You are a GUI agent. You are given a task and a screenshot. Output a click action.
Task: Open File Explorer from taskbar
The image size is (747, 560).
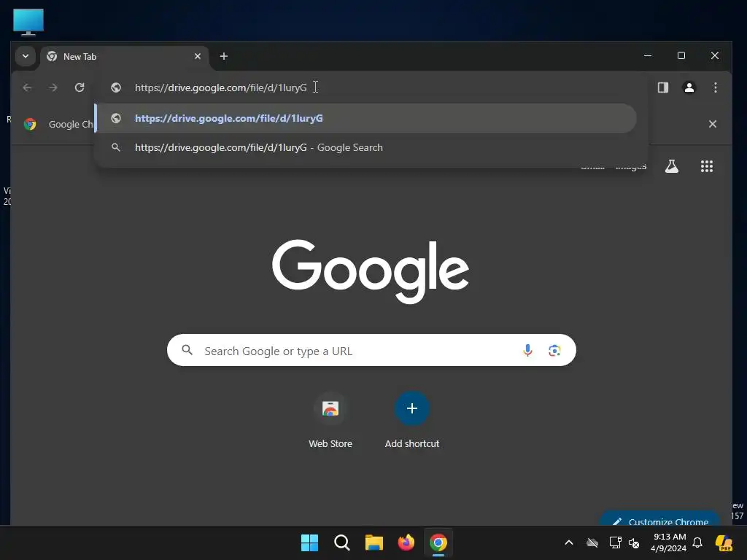click(374, 542)
